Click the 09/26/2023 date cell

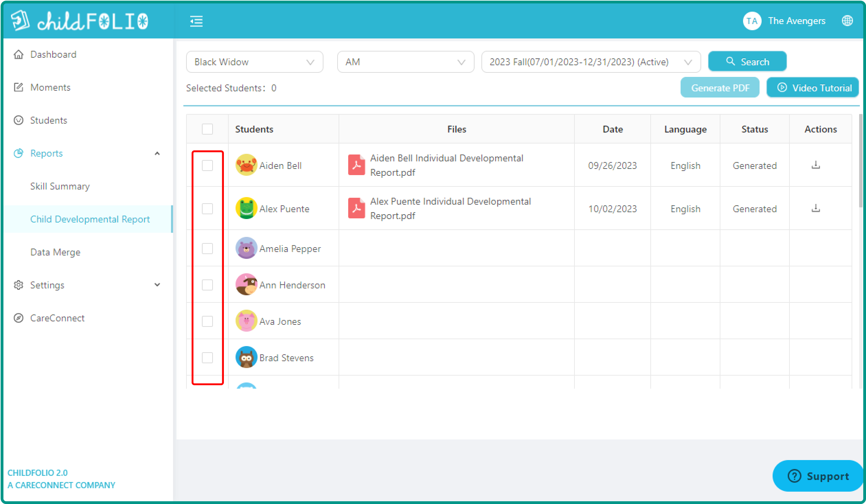click(612, 165)
